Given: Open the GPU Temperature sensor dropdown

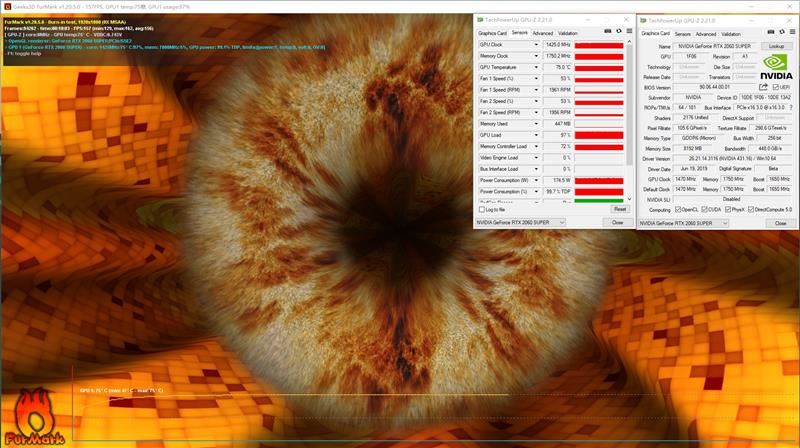Looking at the screenshot, I should click(x=536, y=67).
